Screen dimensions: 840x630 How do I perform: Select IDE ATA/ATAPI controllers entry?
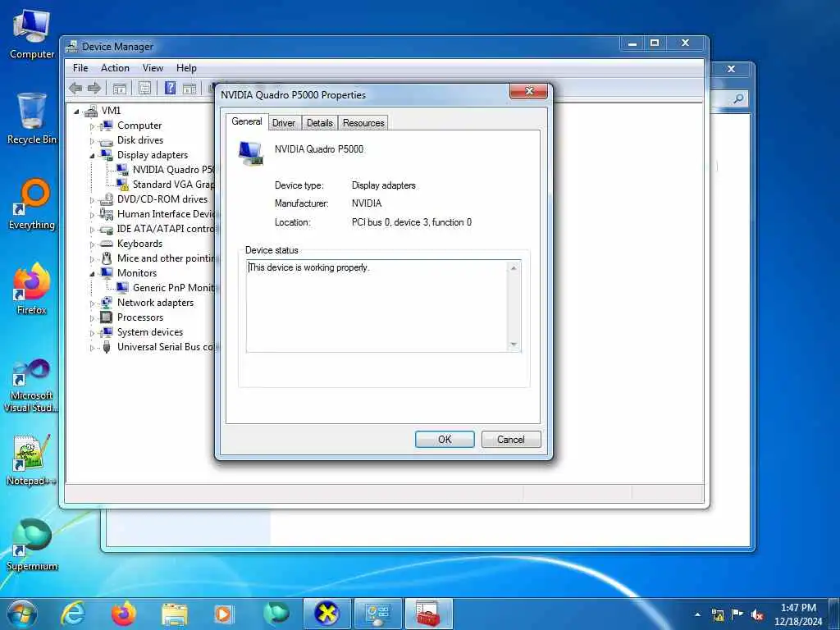coord(166,229)
